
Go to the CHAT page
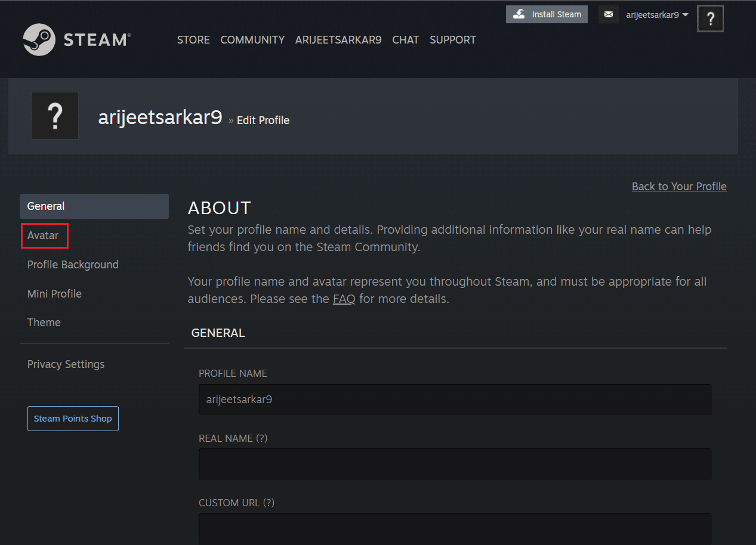(406, 40)
